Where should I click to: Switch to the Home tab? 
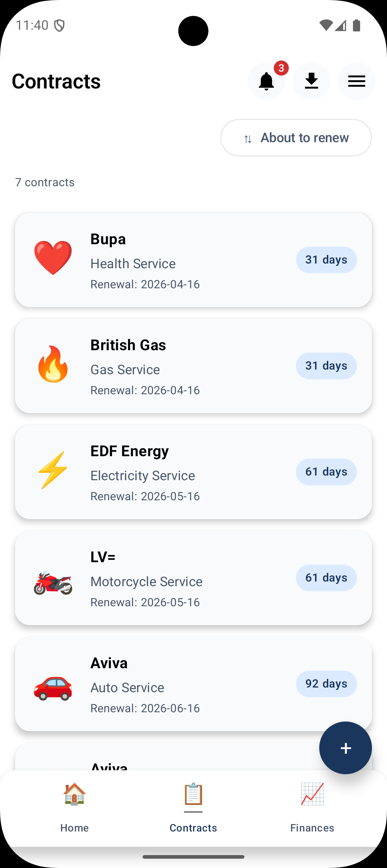tap(75, 808)
